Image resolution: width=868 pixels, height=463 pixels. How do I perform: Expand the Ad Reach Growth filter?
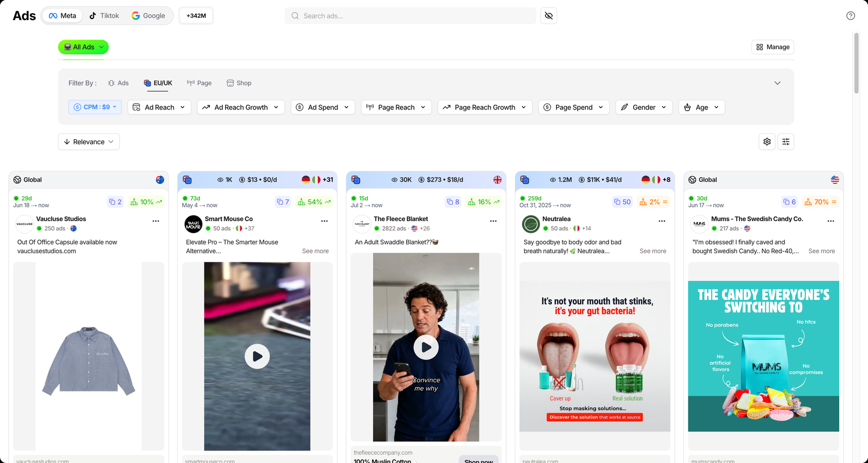[241, 107]
